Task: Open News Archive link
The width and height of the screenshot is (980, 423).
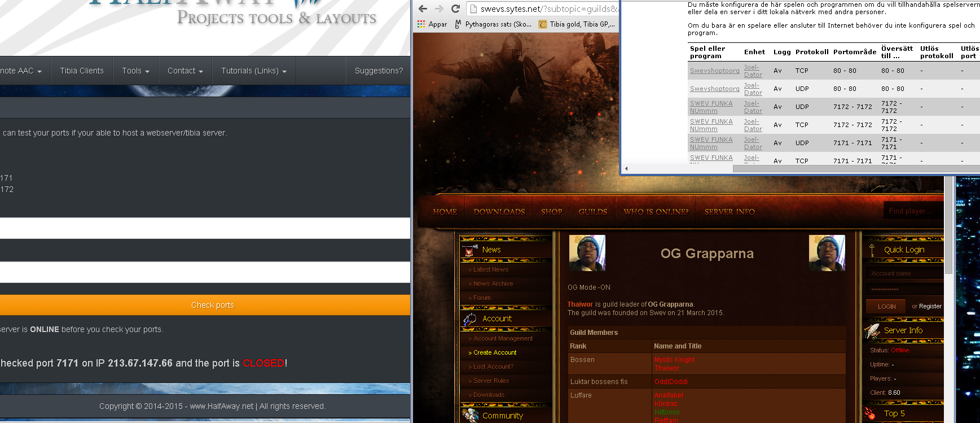Action: tap(493, 284)
